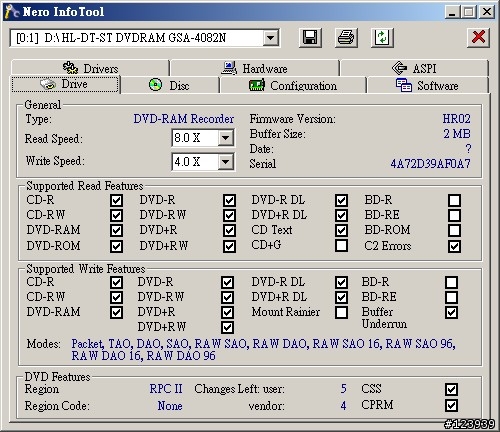The image size is (500, 432).
Task: Toggle the CSS checkbox
Action: tap(451, 389)
